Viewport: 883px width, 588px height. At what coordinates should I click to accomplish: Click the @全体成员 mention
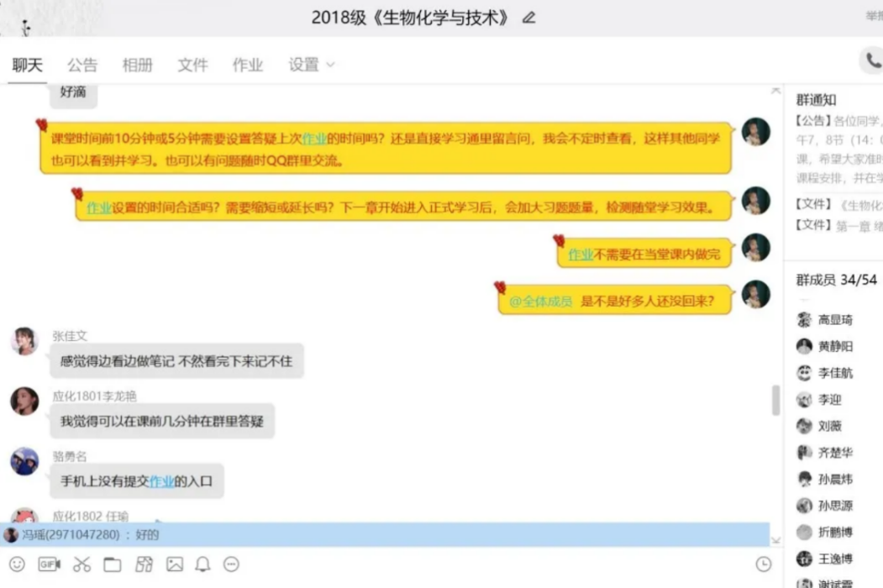coord(540,302)
